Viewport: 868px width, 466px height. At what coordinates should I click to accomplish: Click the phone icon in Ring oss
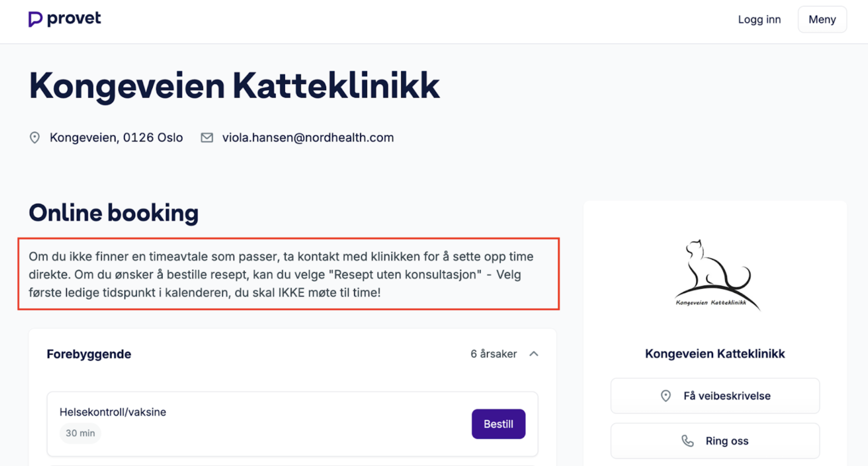coord(687,441)
